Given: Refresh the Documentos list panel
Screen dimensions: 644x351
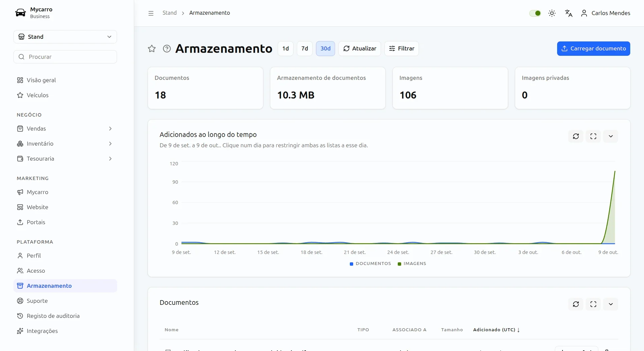Looking at the screenshot, I should [x=576, y=304].
